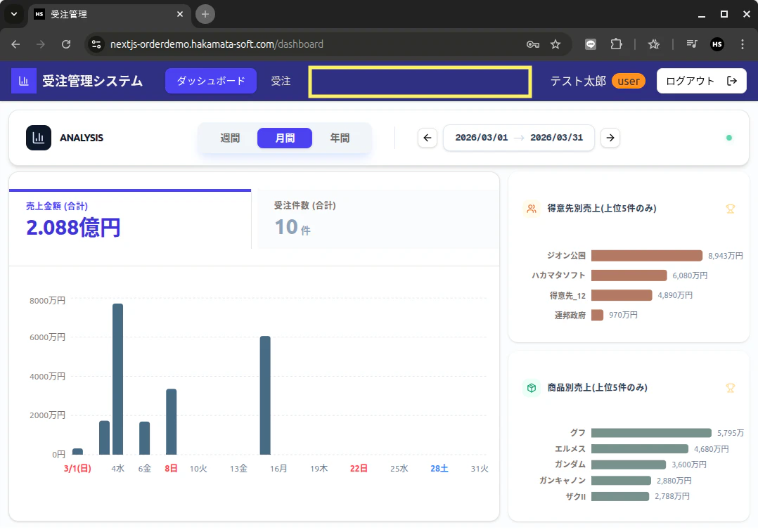The height and width of the screenshot is (532, 758).
Task: Bookmark this page with star icon
Action: pos(555,44)
